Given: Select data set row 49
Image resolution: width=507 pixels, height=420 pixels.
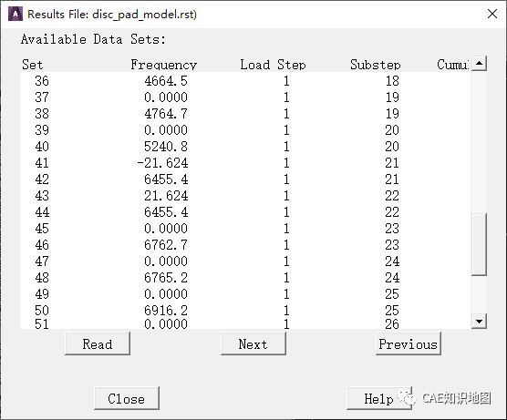Looking at the screenshot, I should [x=245, y=294].
